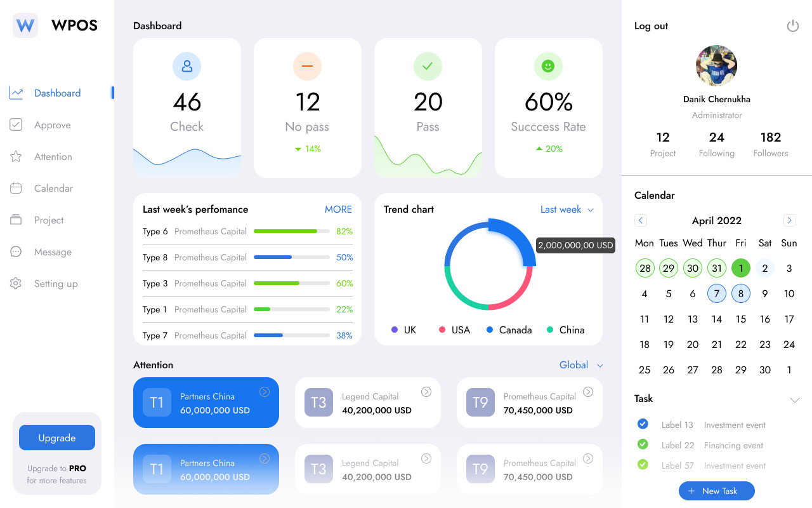Select the Dashboard icon in the sidebar

(15, 93)
